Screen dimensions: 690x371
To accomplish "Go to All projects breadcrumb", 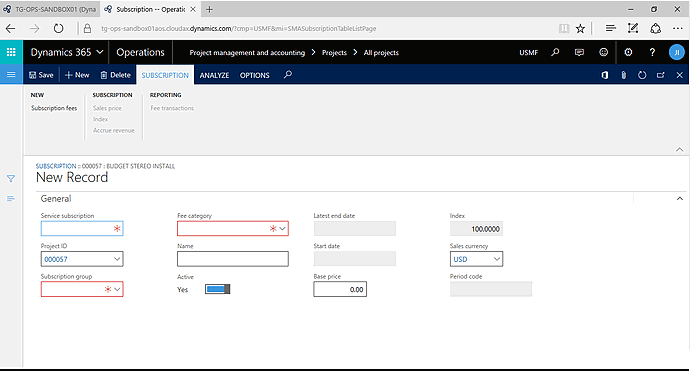I will coord(381,52).
